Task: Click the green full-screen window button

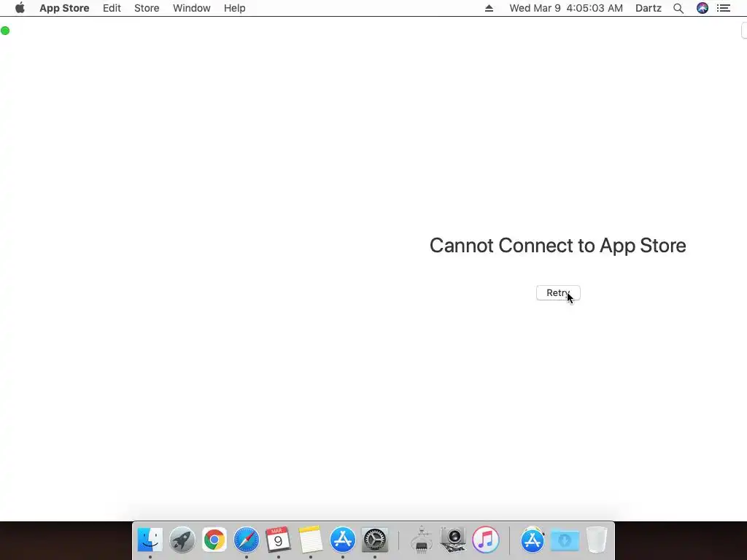Action: coord(5,31)
